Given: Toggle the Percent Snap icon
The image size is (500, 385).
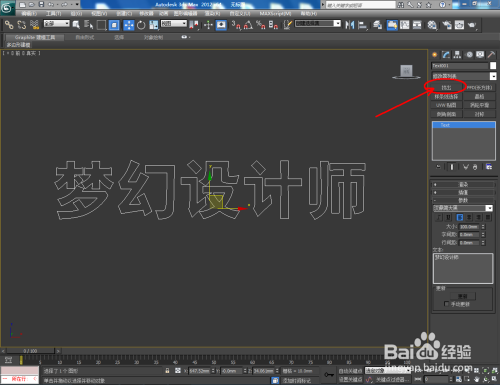Looking at the screenshot, I should [261, 25].
